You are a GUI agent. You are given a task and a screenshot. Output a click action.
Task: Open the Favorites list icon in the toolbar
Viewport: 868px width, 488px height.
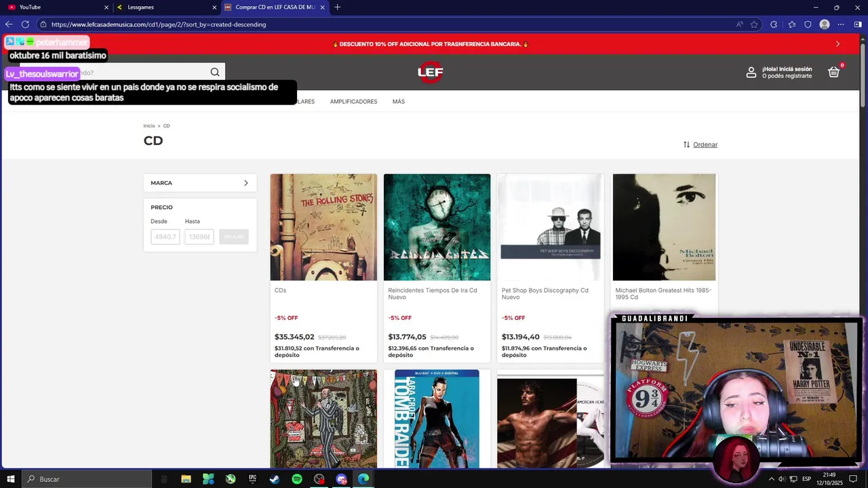click(791, 24)
